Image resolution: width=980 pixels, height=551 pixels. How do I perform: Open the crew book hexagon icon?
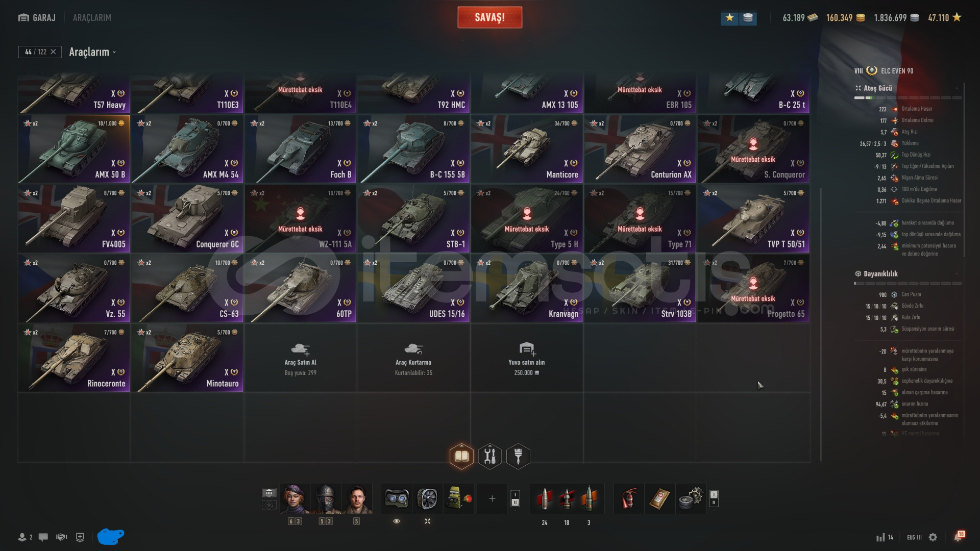[x=461, y=456]
